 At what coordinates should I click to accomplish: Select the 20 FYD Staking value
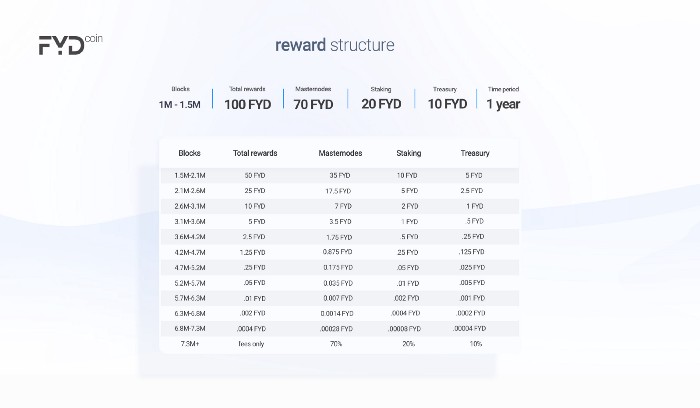(x=381, y=104)
